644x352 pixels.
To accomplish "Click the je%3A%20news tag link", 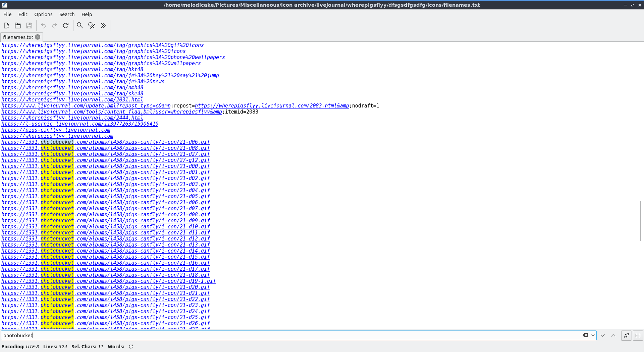I will pyautogui.click(x=83, y=82).
